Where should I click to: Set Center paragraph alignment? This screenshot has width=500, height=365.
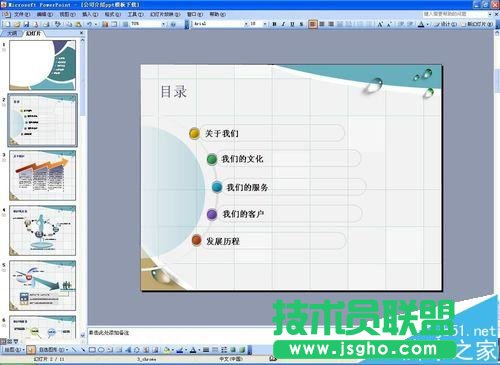click(322, 24)
